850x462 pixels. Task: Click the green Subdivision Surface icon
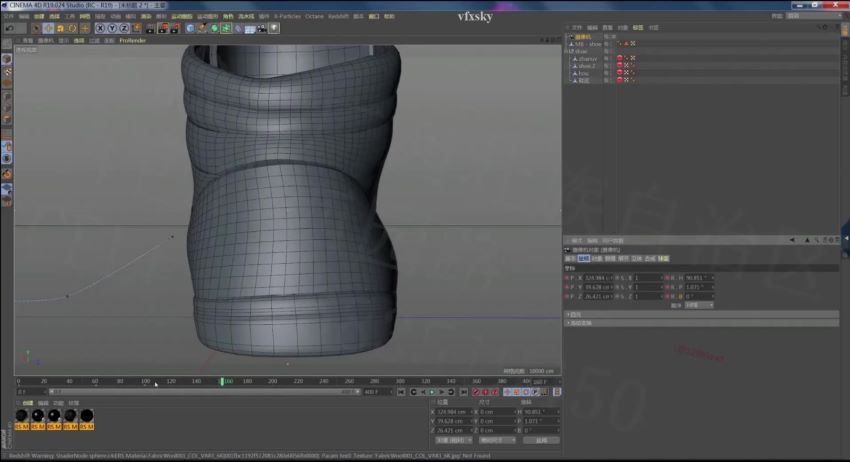214,28
